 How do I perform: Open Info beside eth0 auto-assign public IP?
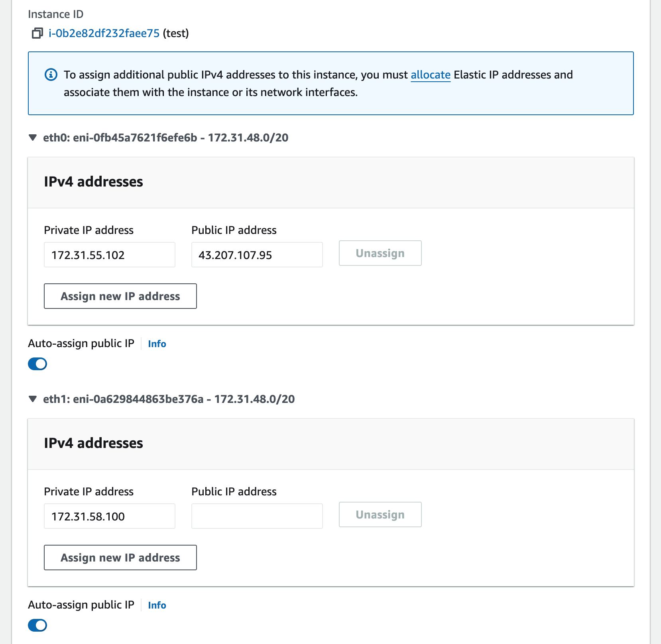(157, 344)
